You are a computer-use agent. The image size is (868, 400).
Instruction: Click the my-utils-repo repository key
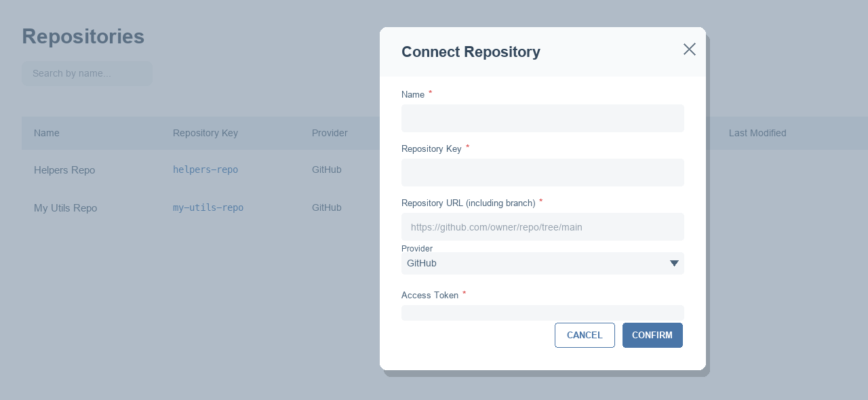208,207
